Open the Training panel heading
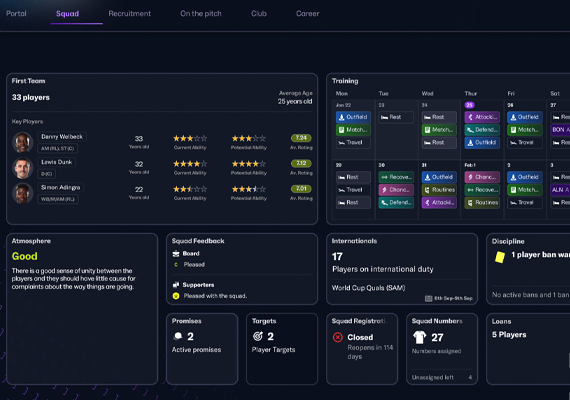 [x=345, y=81]
